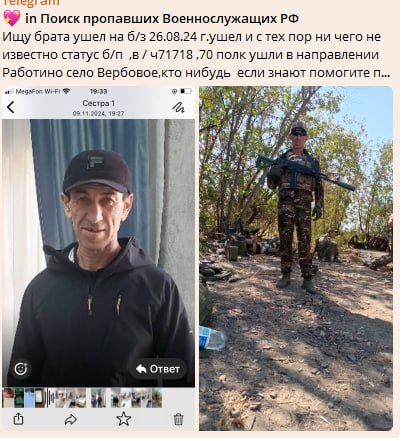
Task: Tap the "Сестра 1" conversation title
Action: point(99,103)
